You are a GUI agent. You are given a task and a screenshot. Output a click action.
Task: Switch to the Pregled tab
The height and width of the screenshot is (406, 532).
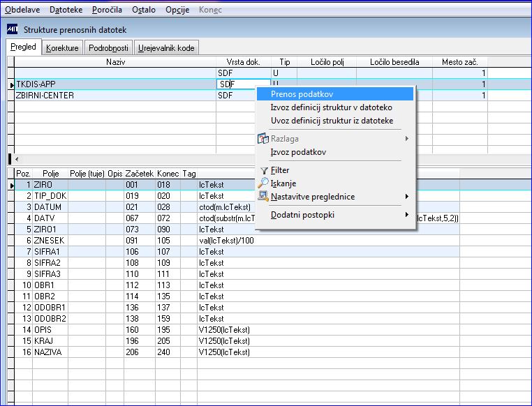click(x=24, y=47)
